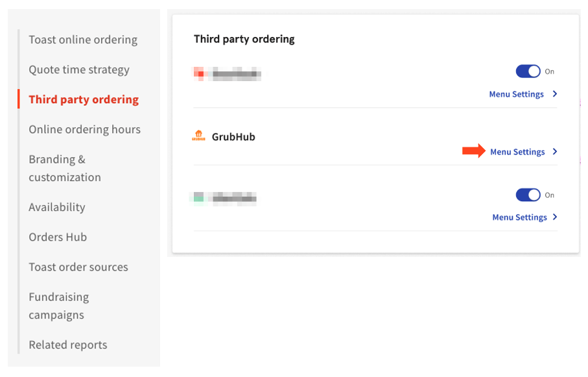Toggle off the first third-party ordering service
Screen dimensions: 588x377
pyautogui.click(x=528, y=71)
